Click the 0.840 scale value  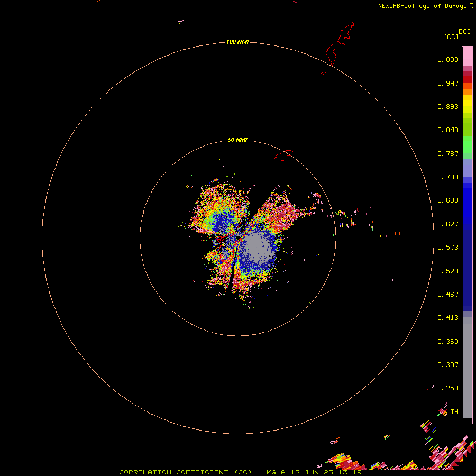pos(448,130)
